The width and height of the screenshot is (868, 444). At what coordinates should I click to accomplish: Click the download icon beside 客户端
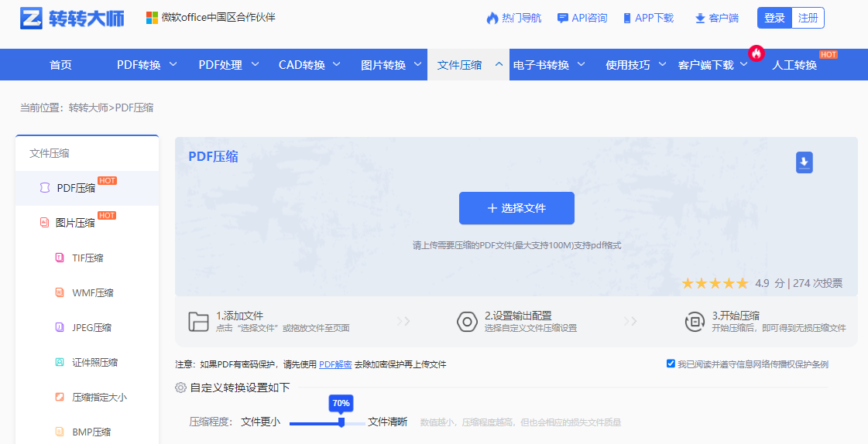tap(700, 19)
